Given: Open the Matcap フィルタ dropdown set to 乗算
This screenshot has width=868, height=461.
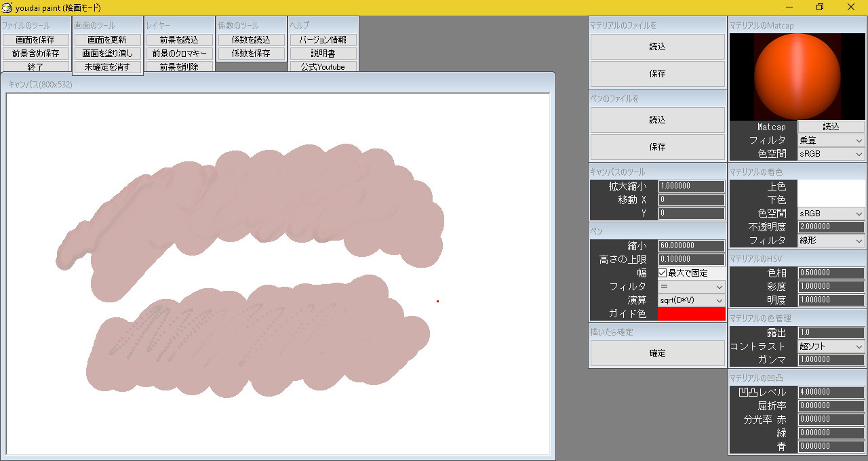Looking at the screenshot, I should (x=829, y=140).
